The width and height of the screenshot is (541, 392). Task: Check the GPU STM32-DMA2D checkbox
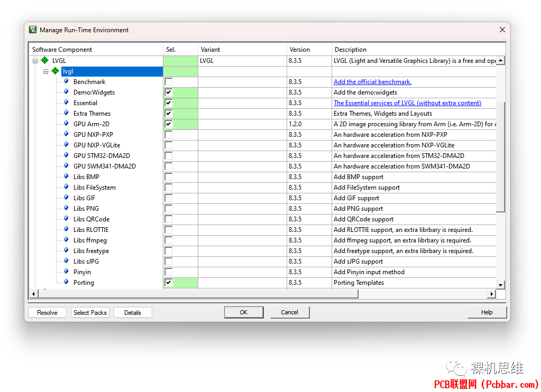point(168,156)
